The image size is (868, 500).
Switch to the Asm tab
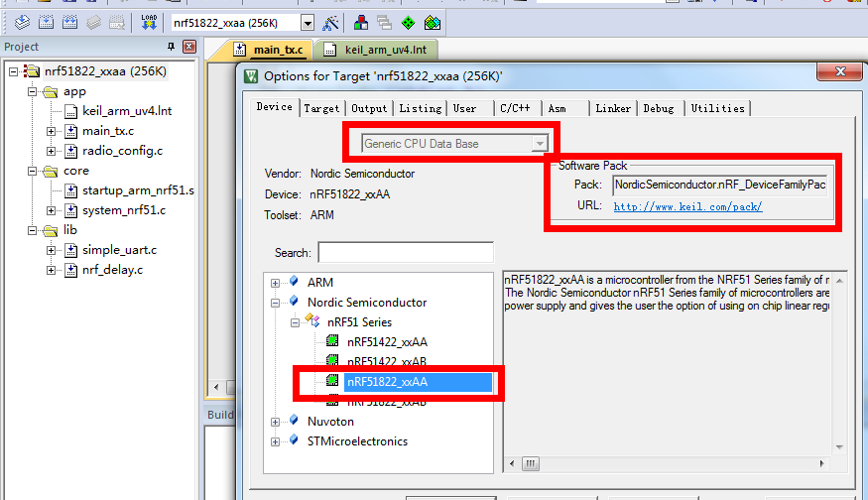click(x=558, y=108)
